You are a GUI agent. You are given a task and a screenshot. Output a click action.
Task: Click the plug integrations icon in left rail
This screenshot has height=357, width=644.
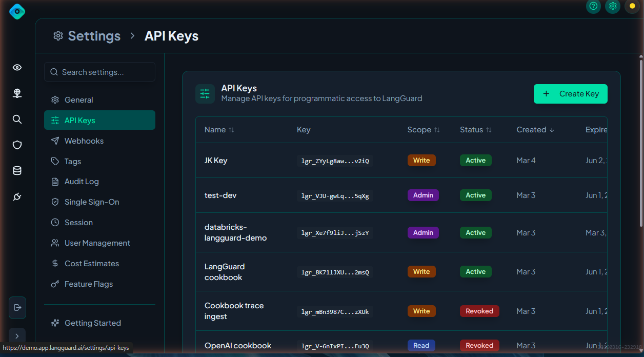click(x=17, y=197)
